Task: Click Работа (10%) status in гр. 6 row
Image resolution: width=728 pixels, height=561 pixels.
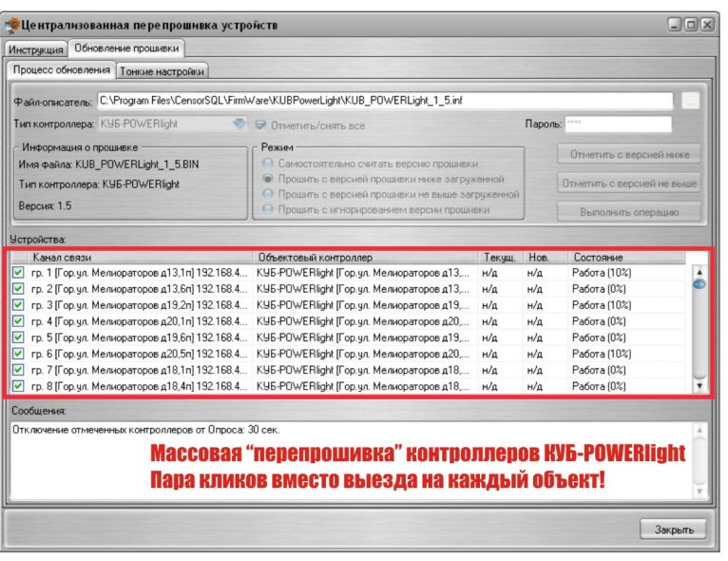Action: tap(602, 354)
